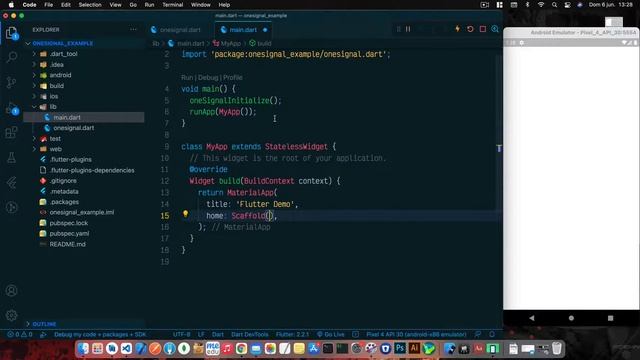
Task: Open the Search view in activity bar
Action: click(x=11, y=57)
